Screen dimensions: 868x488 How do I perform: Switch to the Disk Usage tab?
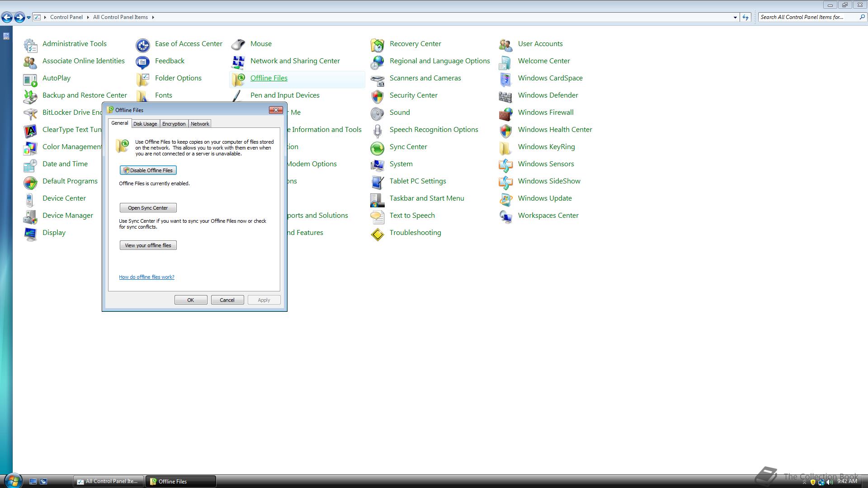click(x=145, y=124)
